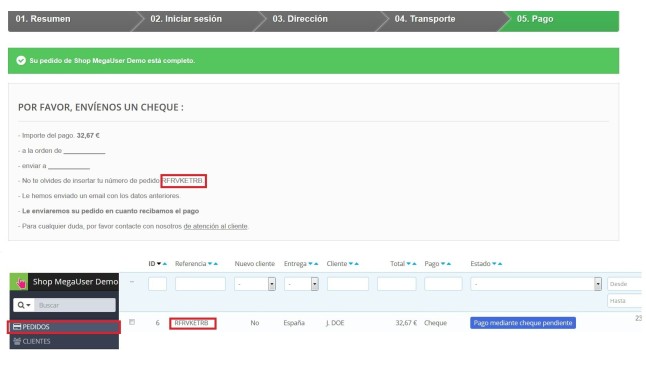646x366 pixels.
Task: Sort Estado column descending arrow
Action: pyautogui.click(x=494, y=264)
